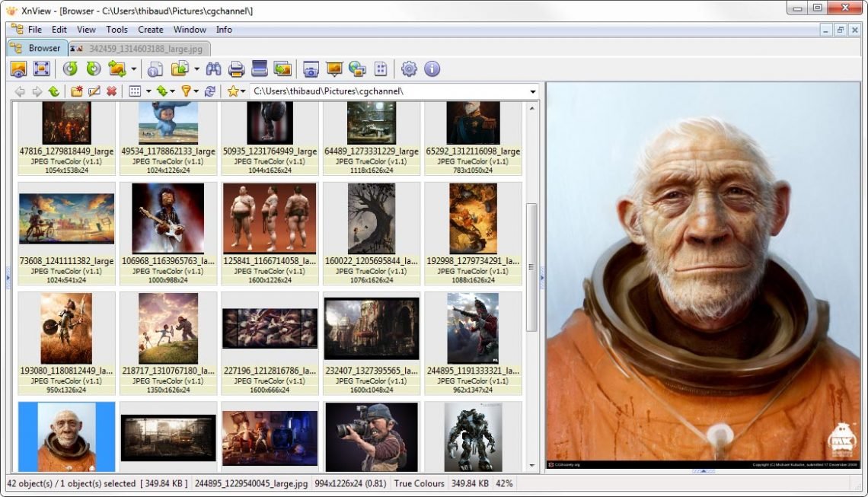Open the address bar path dropdown

pos(534,91)
